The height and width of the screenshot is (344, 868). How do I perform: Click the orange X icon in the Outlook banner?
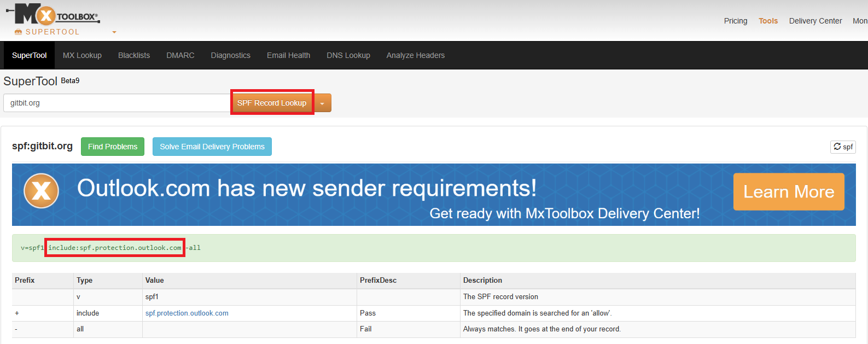click(41, 191)
